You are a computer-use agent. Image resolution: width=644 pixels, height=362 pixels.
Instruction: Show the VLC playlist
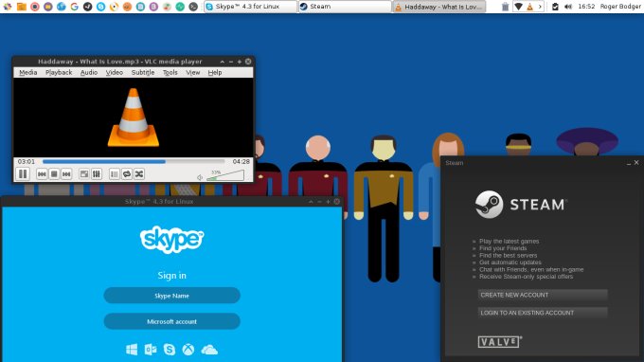click(115, 174)
